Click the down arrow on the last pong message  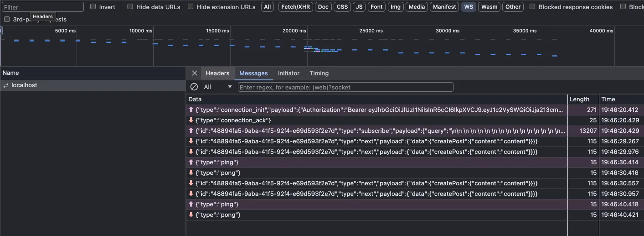point(191,215)
